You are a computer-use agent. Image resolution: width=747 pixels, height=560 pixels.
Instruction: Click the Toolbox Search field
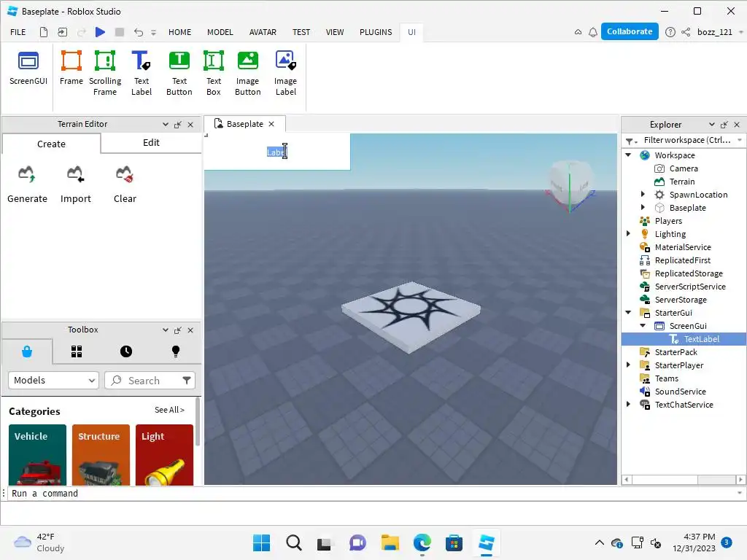click(x=144, y=381)
